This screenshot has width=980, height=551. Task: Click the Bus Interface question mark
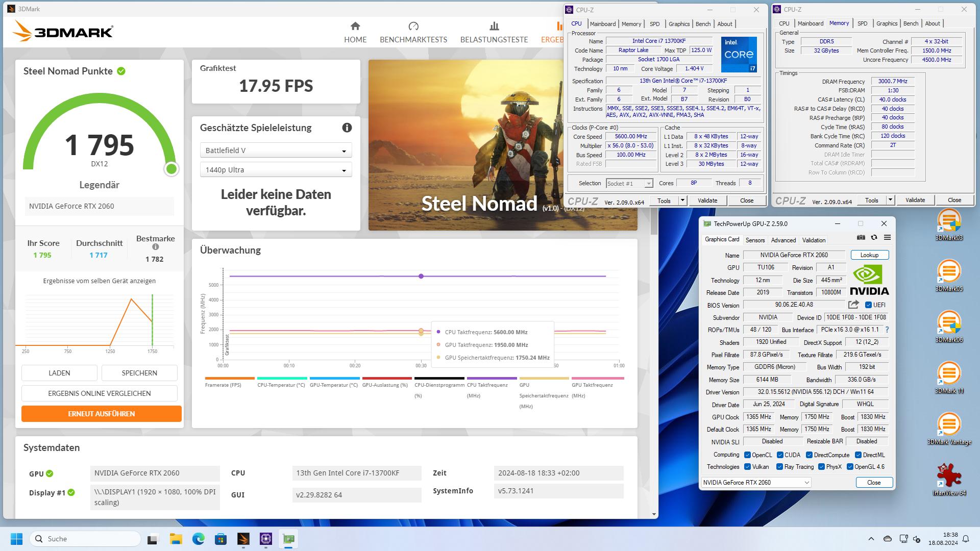887,330
